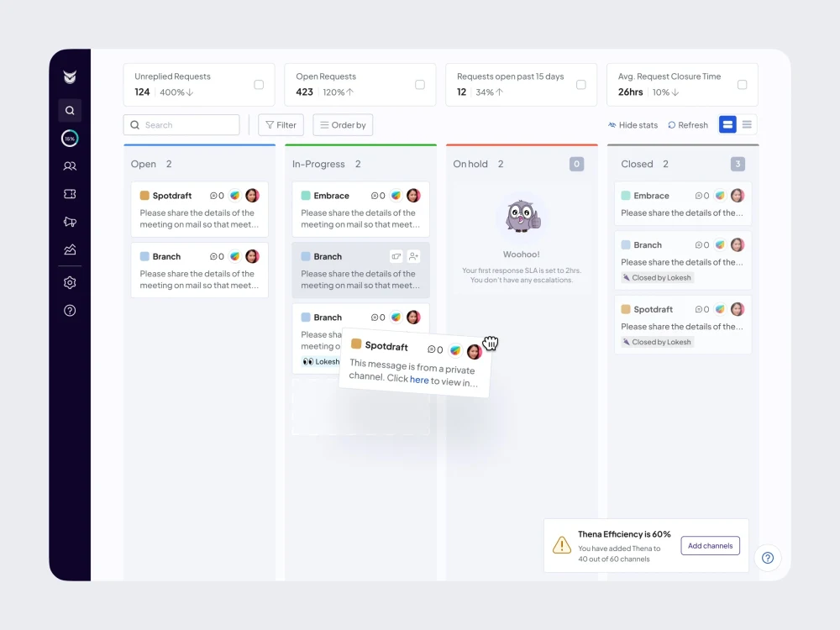Image resolution: width=840 pixels, height=630 pixels.
Task: Open the Branch card in Open column
Action: (x=199, y=270)
